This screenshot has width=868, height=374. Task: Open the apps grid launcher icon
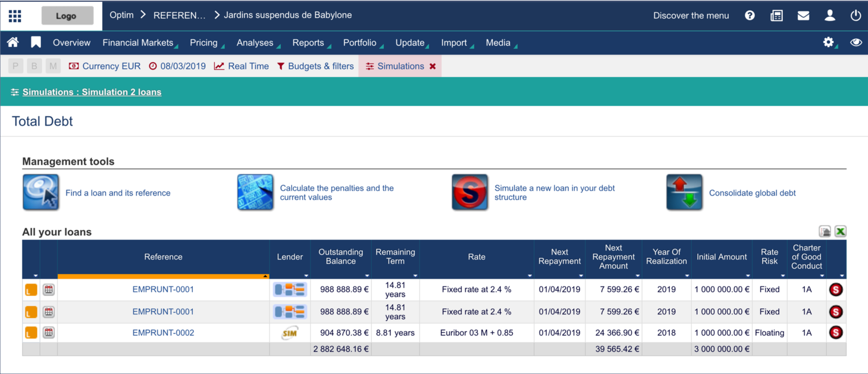15,16
